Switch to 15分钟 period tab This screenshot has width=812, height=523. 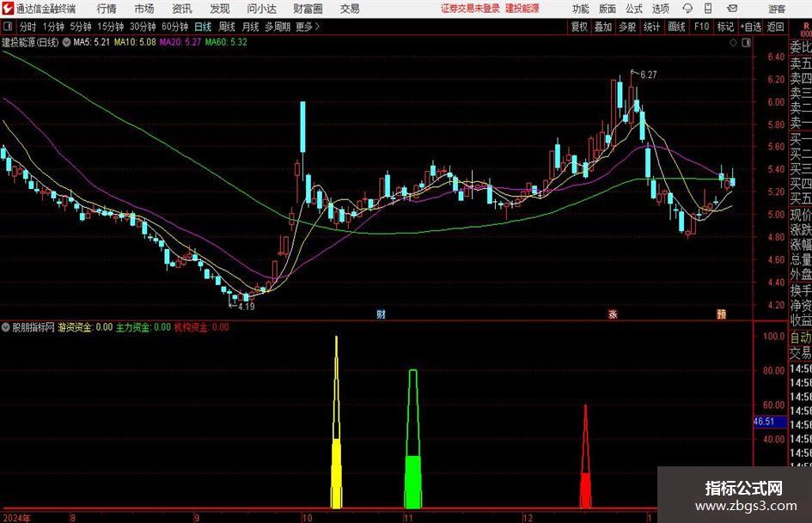[x=110, y=27]
